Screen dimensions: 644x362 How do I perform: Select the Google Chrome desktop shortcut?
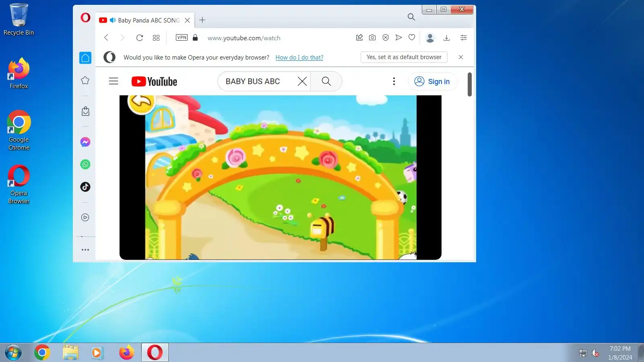tap(19, 130)
